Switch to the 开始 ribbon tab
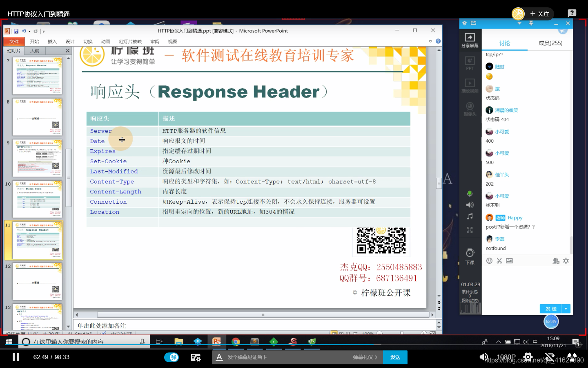 pos(34,42)
